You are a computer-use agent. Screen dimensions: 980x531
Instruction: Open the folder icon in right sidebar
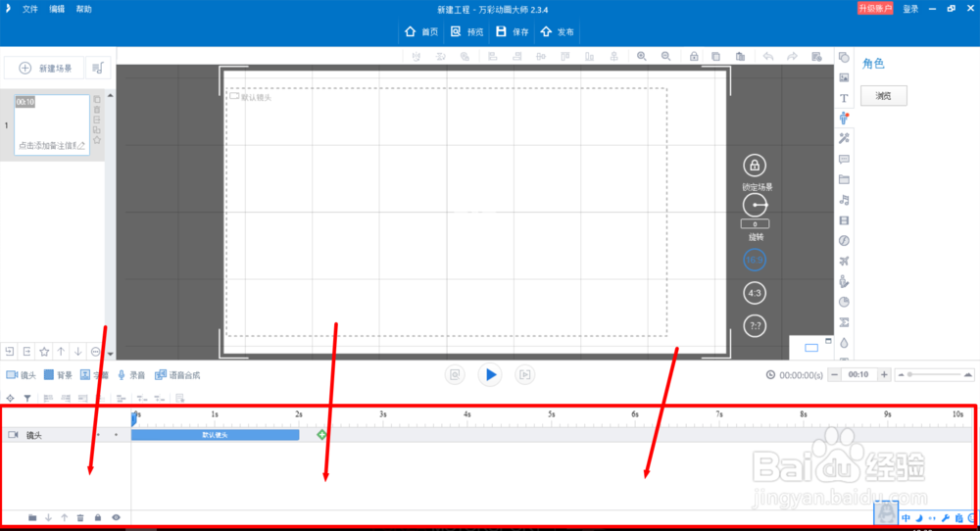pyautogui.click(x=844, y=180)
